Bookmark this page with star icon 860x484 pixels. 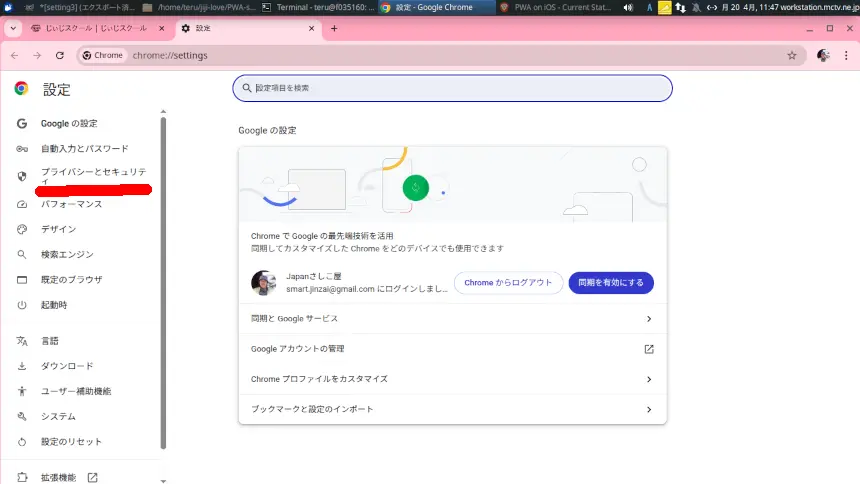point(792,55)
